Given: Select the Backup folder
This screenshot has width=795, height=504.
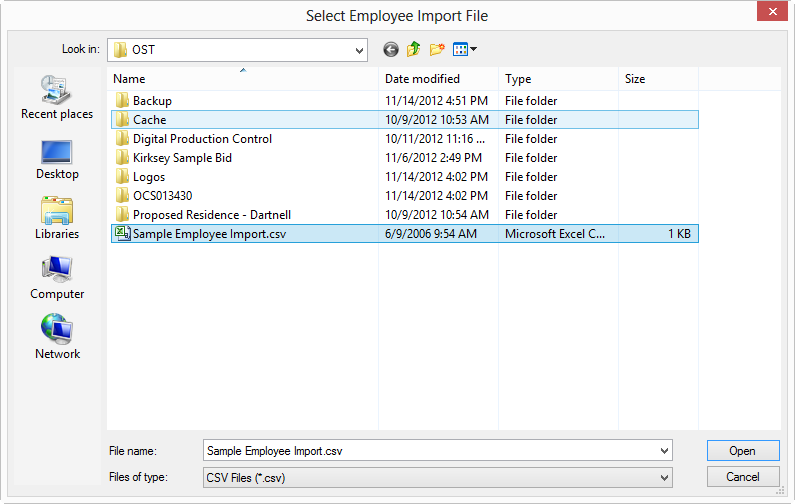Looking at the screenshot, I should (x=405, y=101).
